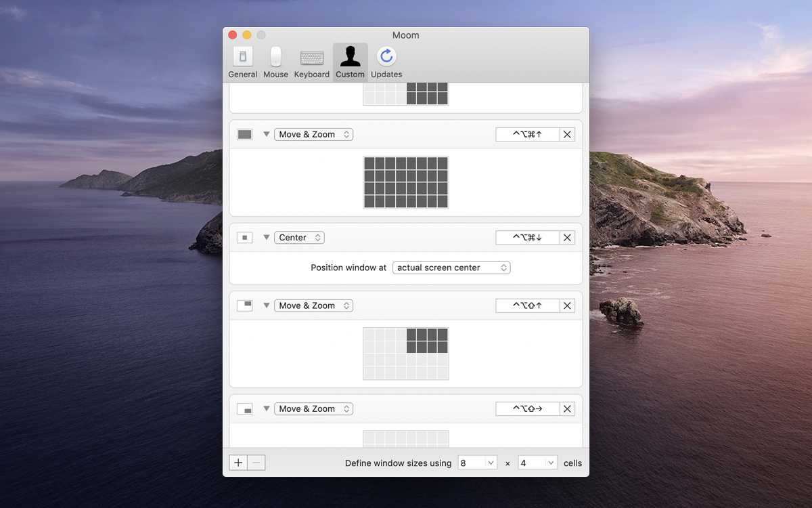Switch to the Mouse tab
The height and width of the screenshot is (508, 812).
tap(275, 63)
